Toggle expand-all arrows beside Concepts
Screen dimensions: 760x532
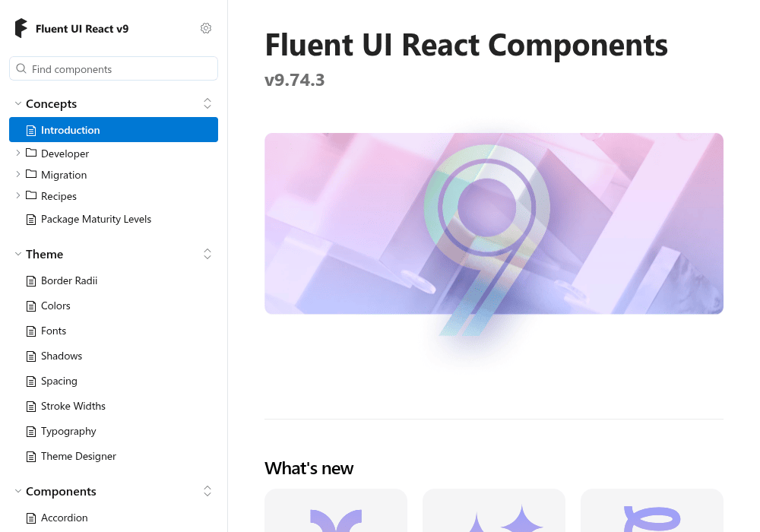click(x=207, y=103)
